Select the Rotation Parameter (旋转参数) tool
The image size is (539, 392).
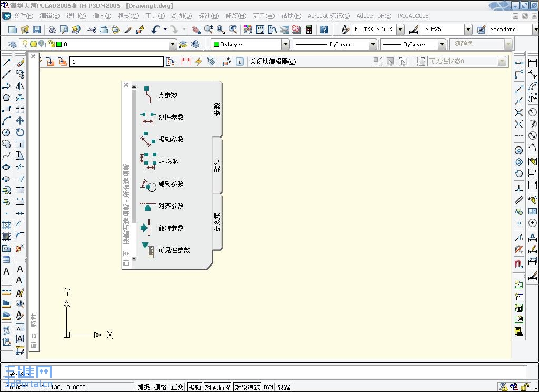click(x=162, y=184)
